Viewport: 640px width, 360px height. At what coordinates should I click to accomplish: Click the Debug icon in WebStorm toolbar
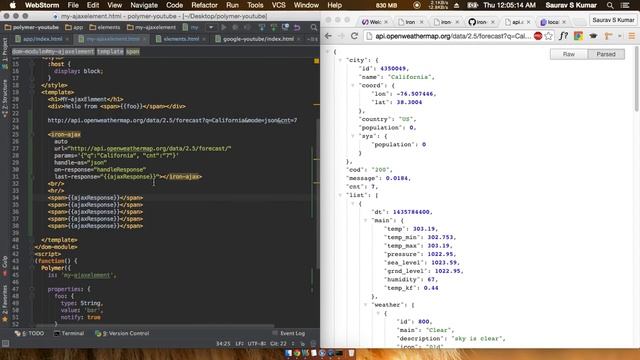point(236,27)
